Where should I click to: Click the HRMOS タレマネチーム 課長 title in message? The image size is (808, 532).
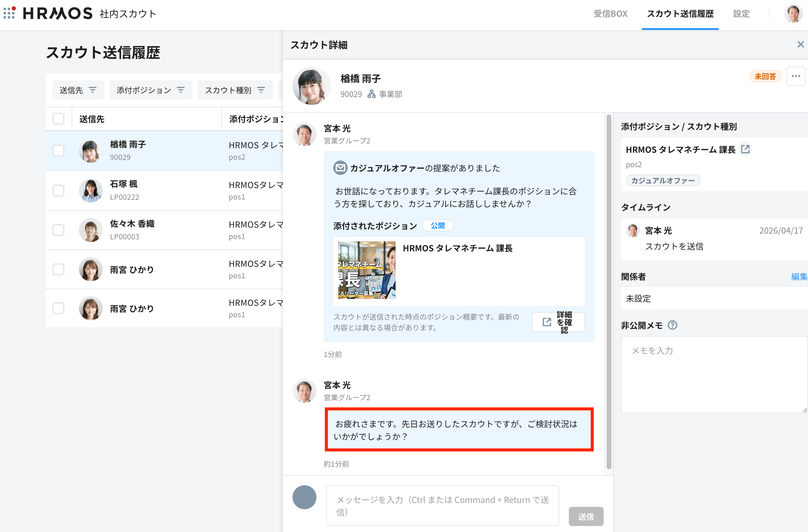458,248
